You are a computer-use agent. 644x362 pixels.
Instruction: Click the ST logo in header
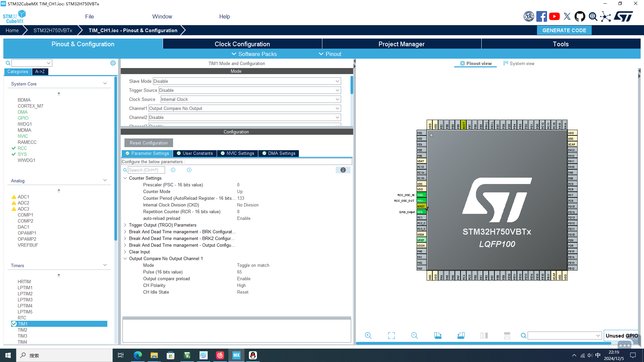(623, 16)
